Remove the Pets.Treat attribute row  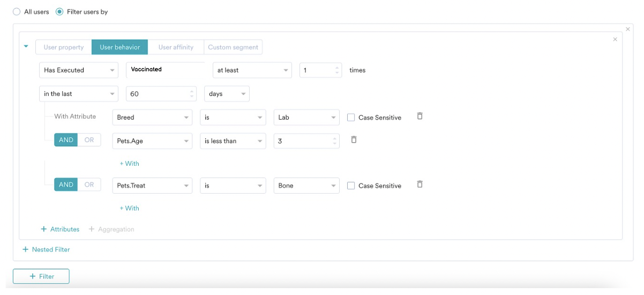point(420,185)
